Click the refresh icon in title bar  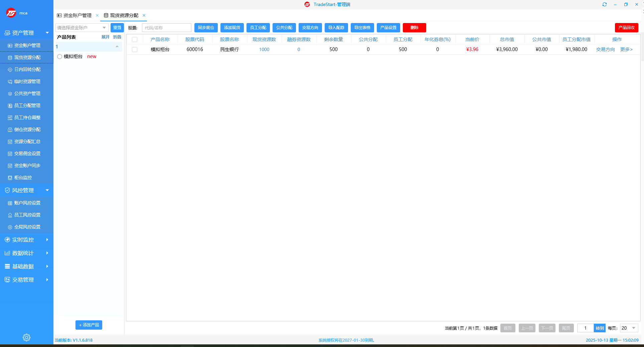point(604,4)
